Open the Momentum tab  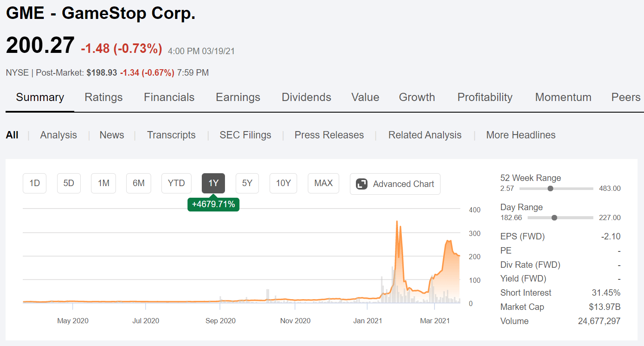(563, 97)
